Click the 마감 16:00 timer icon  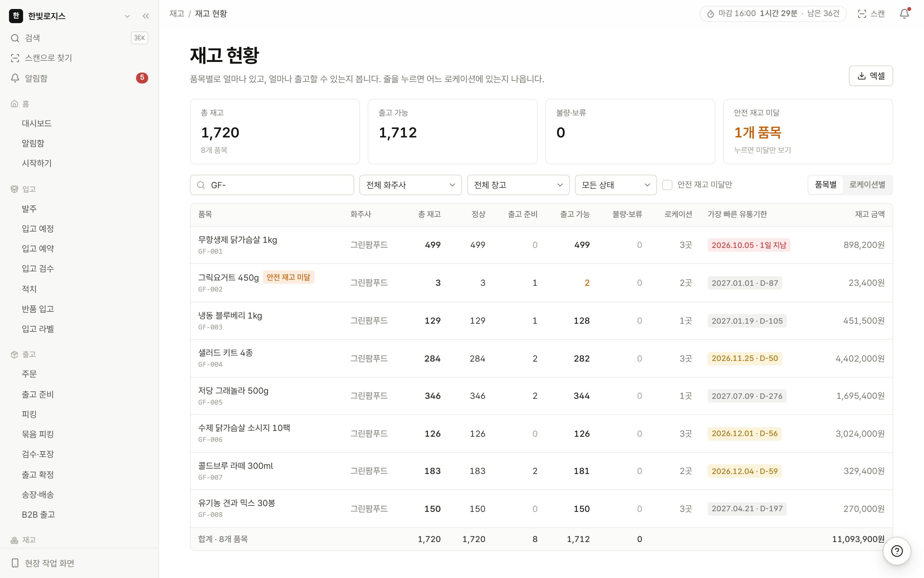pos(710,14)
